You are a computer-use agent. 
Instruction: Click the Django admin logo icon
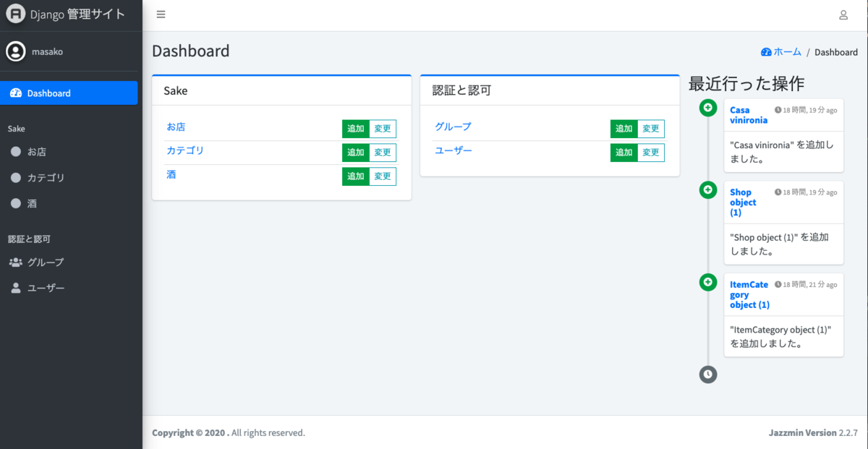(16, 14)
